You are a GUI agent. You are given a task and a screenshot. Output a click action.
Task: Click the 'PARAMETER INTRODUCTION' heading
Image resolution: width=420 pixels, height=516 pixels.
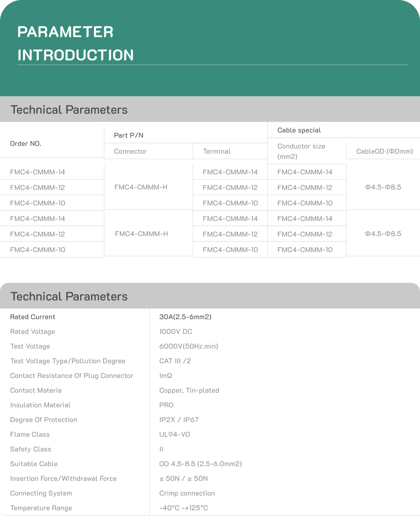[75, 44]
